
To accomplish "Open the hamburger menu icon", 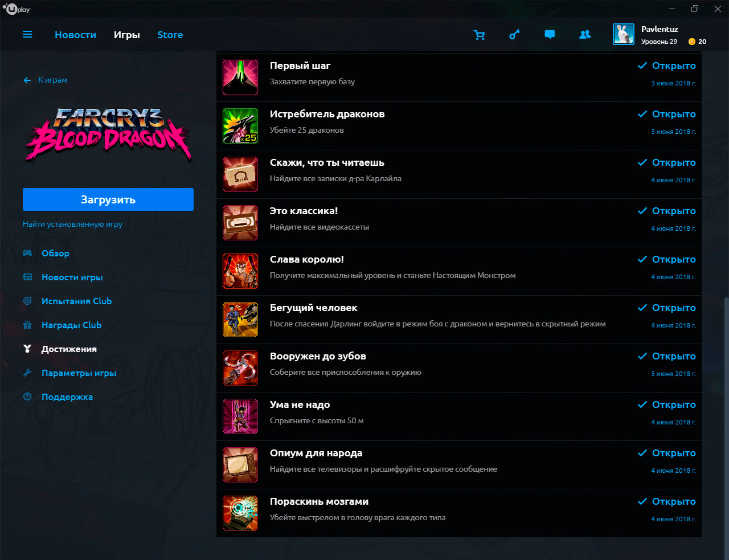I will pyautogui.click(x=27, y=35).
